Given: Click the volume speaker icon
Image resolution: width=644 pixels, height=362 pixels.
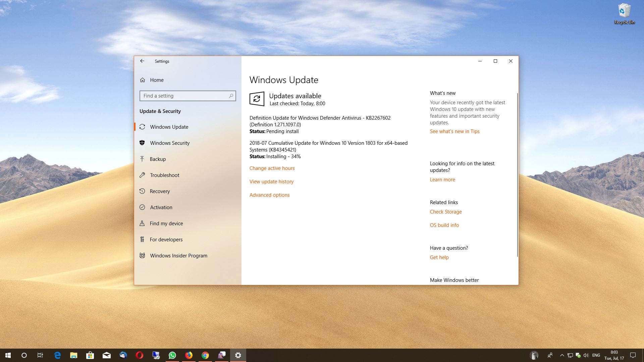Looking at the screenshot, I should [586, 355].
